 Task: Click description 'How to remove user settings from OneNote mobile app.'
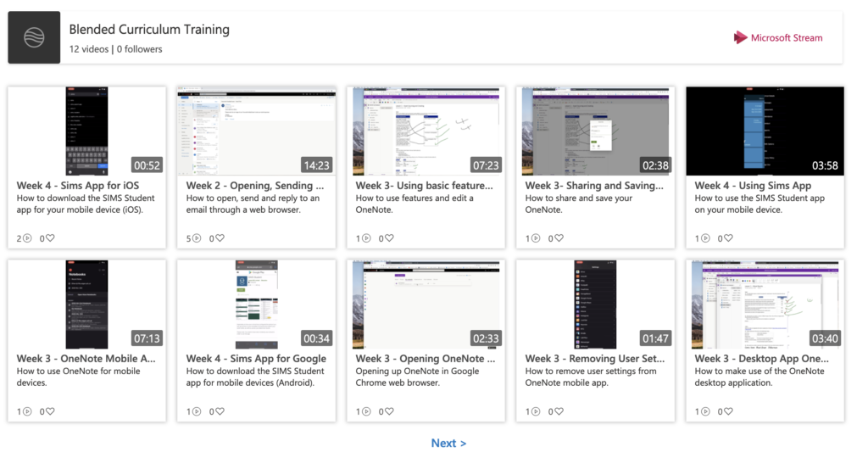coord(591,377)
